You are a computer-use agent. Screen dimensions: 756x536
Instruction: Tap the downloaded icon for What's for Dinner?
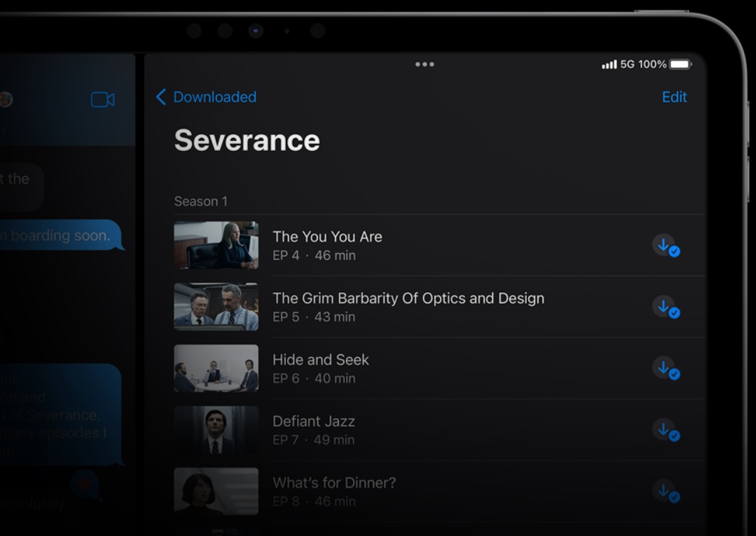pyautogui.click(x=666, y=492)
